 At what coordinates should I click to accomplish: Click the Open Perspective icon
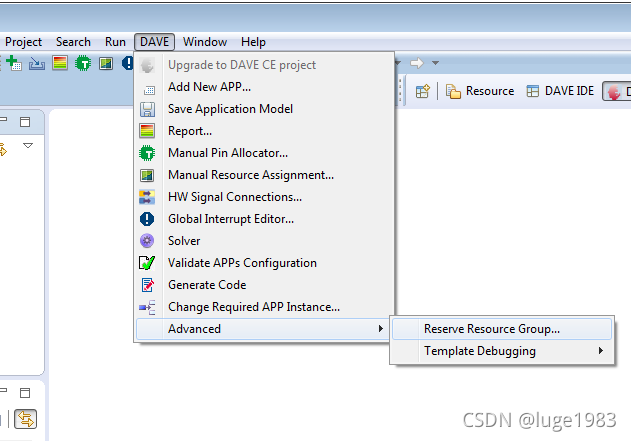(423, 91)
